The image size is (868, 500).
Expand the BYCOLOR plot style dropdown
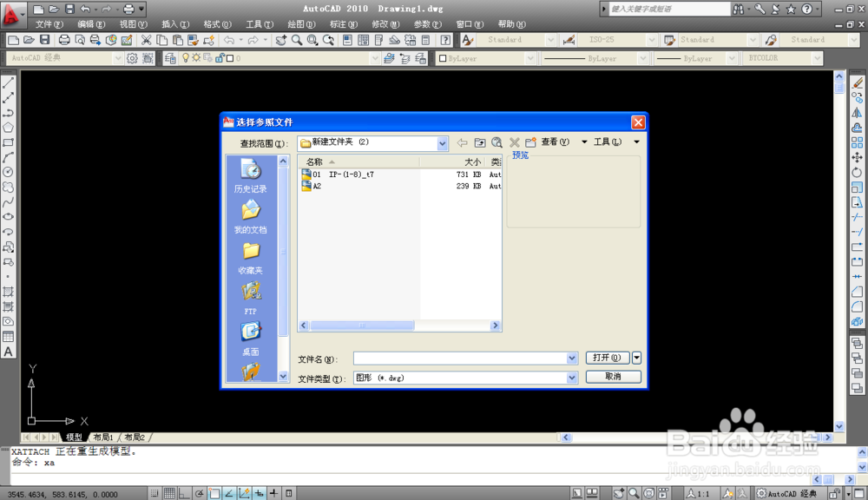pos(817,58)
